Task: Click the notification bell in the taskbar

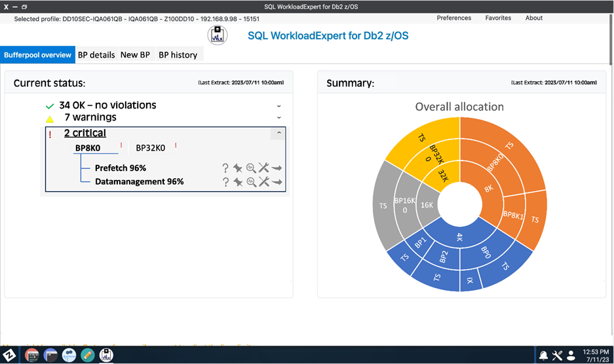Action: tap(543, 355)
